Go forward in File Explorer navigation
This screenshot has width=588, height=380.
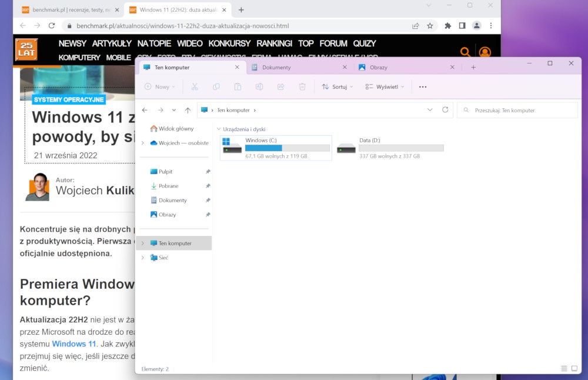pyautogui.click(x=161, y=110)
